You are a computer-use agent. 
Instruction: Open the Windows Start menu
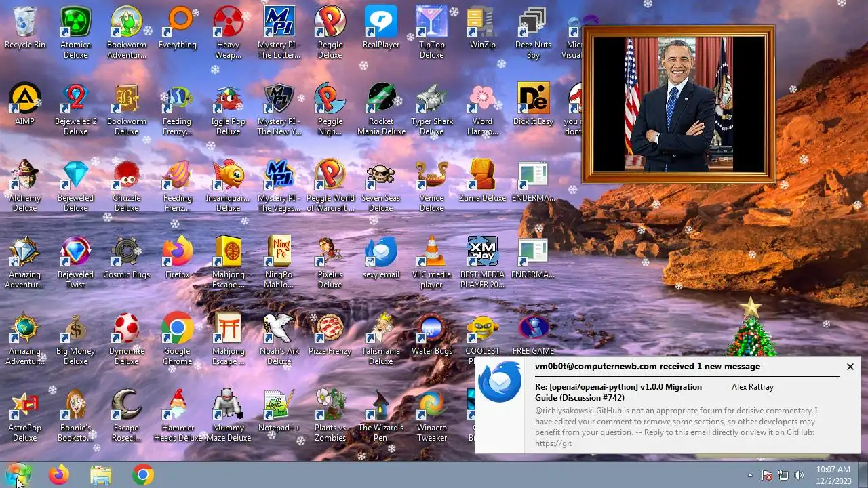click(x=18, y=475)
